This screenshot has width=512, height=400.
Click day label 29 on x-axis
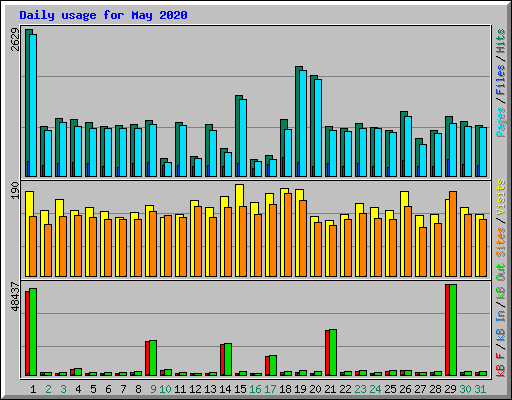[x=450, y=389]
